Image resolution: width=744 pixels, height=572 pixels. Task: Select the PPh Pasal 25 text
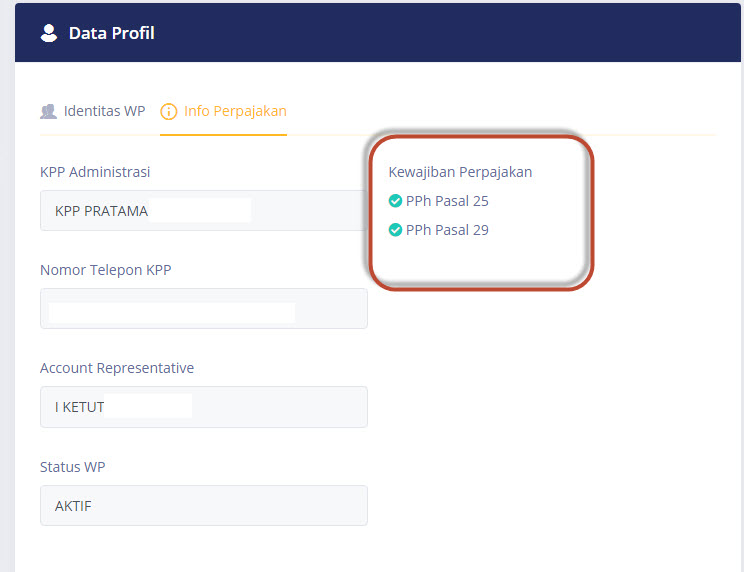coord(447,201)
